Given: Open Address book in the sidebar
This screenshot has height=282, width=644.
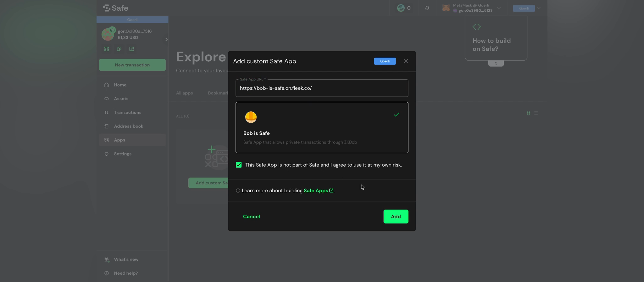Looking at the screenshot, I should [132, 126].
